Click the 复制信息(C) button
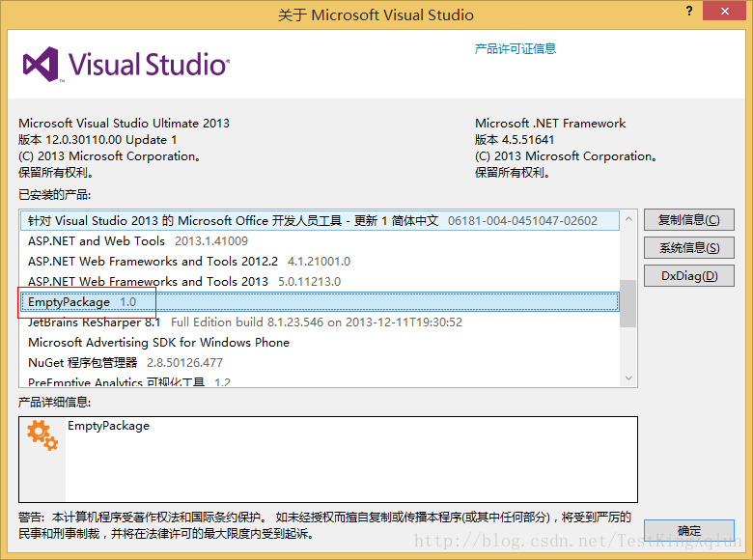 pos(688,220)
